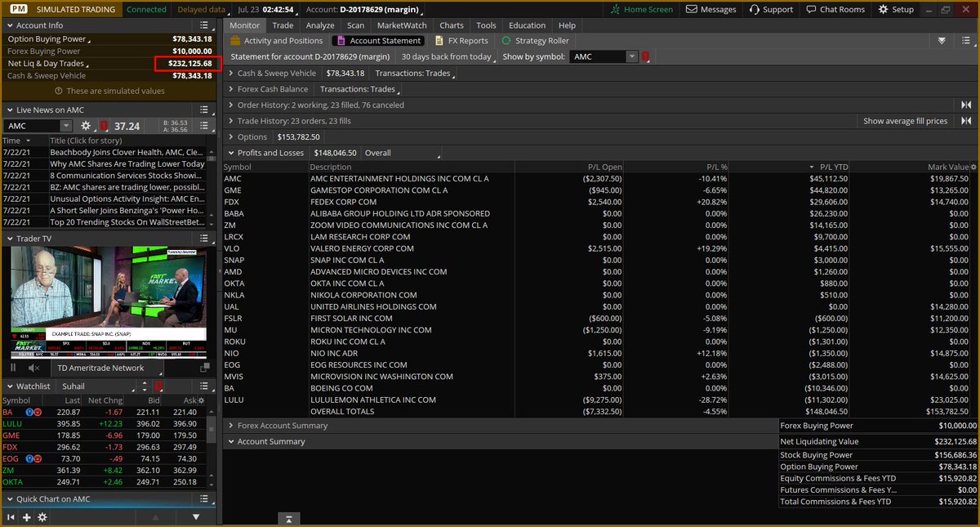980x527 pixels.
Task: Select the Account Statement sub-tab
Action: tap(379, 41)
